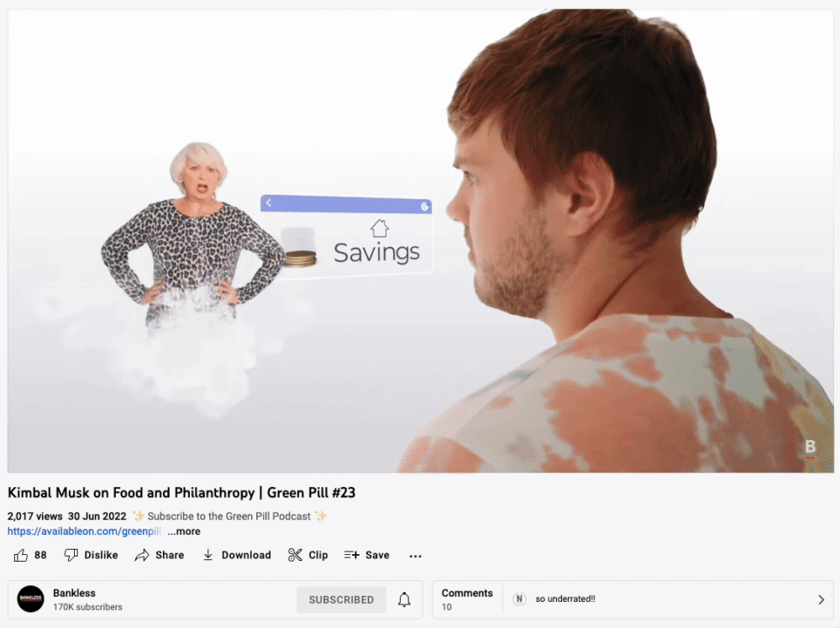The width and height of the screenshot is (840, 628).
Task: Click the Bankless channel name
Action: (x=74, y=593)
